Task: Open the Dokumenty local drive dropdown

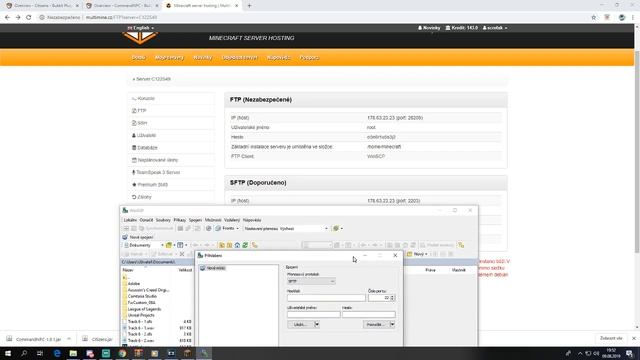Action: tap(143, 245)
